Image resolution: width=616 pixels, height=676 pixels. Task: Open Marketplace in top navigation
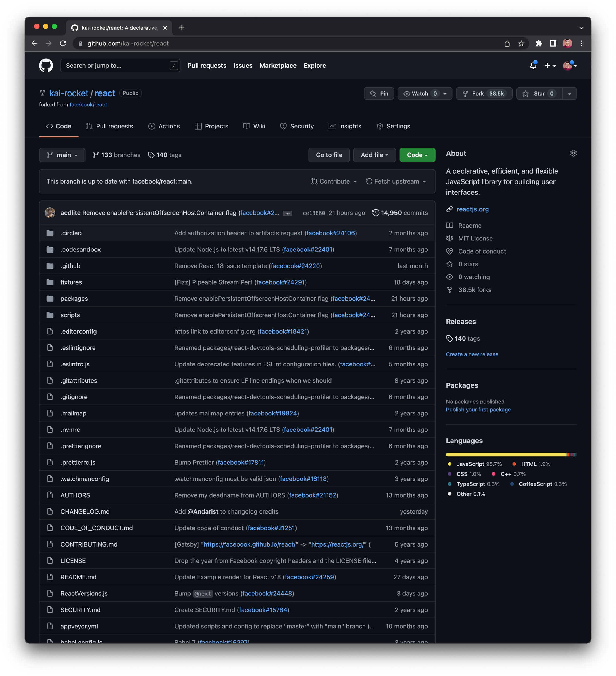pos(278,66)
